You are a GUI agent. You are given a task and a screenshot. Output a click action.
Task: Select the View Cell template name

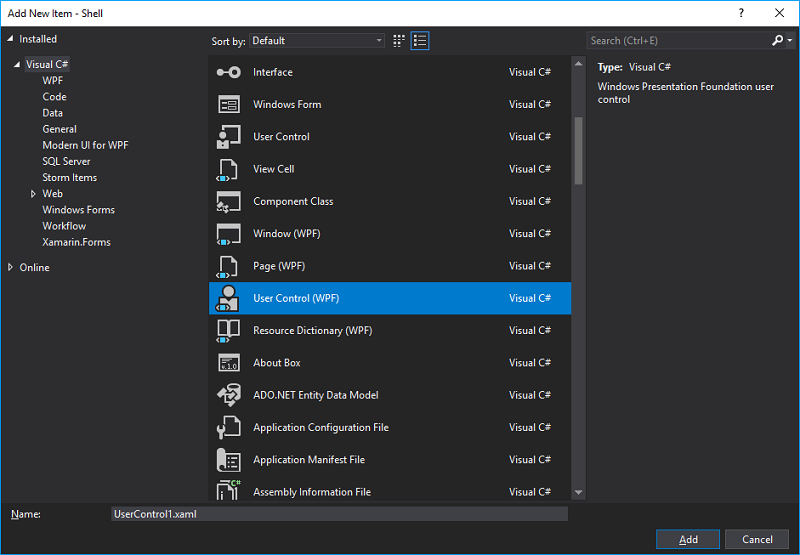[x=273, y=169]
